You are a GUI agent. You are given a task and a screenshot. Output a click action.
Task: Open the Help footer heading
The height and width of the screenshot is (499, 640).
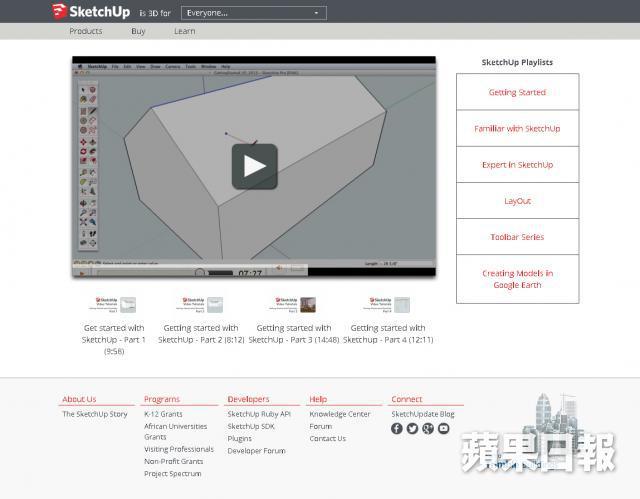(x=318, y=399)
